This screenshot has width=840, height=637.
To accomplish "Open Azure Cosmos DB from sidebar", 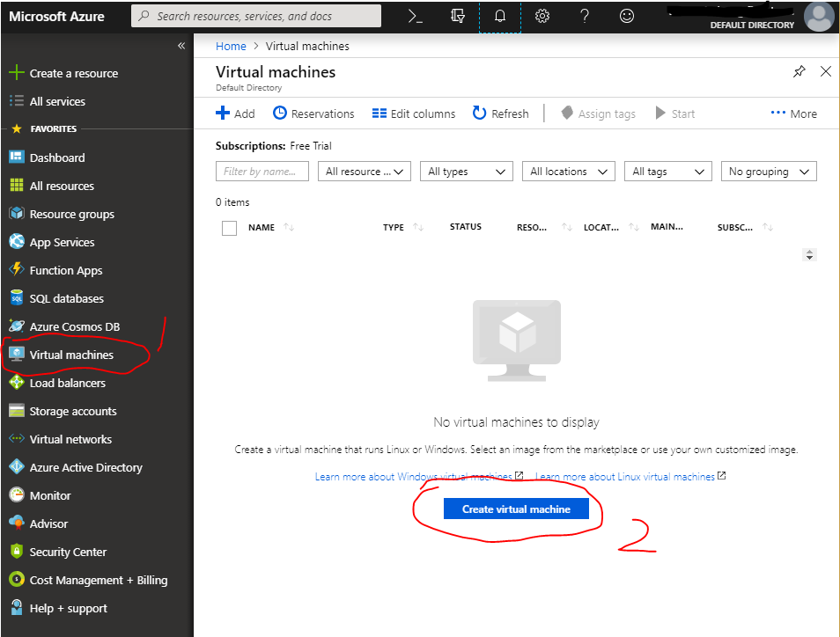I will click(x=71, y=326).
